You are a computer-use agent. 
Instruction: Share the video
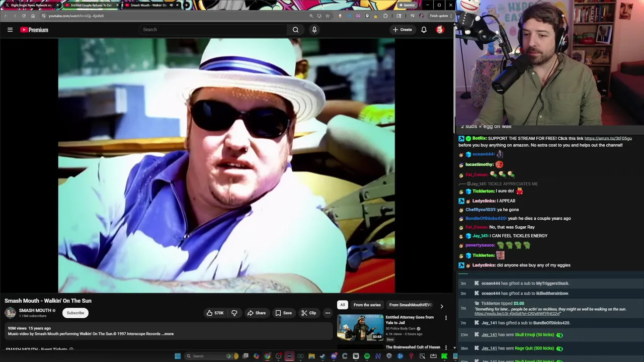click(256, 313)
